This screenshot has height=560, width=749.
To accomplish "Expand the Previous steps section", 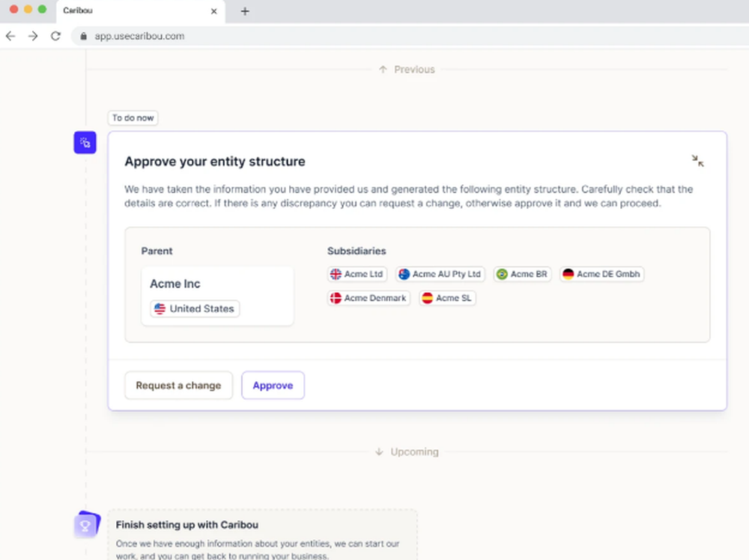I will pos(407,70).
